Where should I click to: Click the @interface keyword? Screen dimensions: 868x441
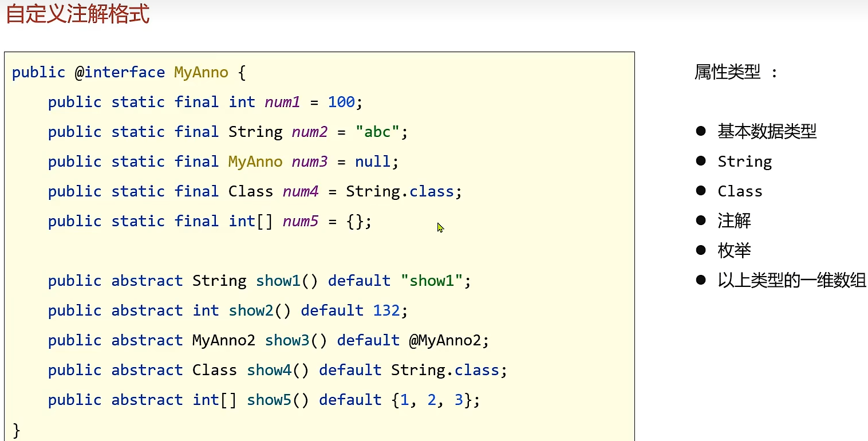[x=120, y=72]
